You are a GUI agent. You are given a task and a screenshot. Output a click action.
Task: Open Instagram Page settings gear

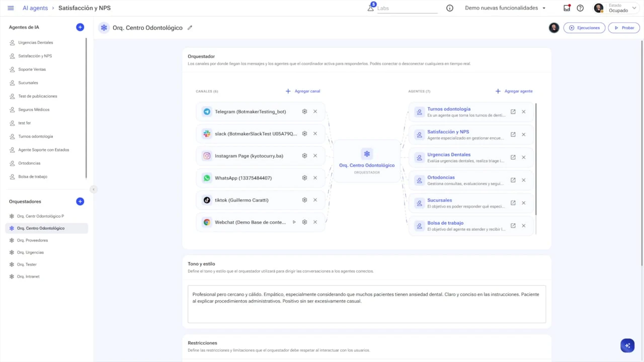[304, 156]
